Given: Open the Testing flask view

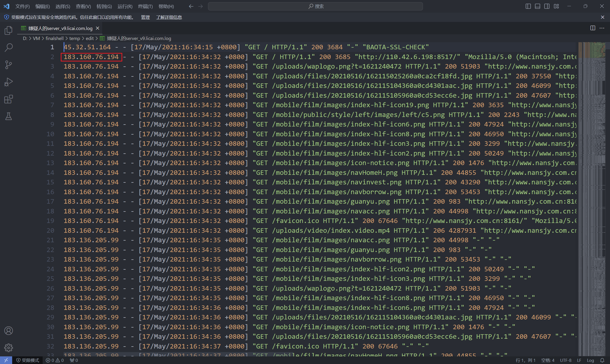Looking at the screenshot, I should pyautogui.click(x=9, y=116).
